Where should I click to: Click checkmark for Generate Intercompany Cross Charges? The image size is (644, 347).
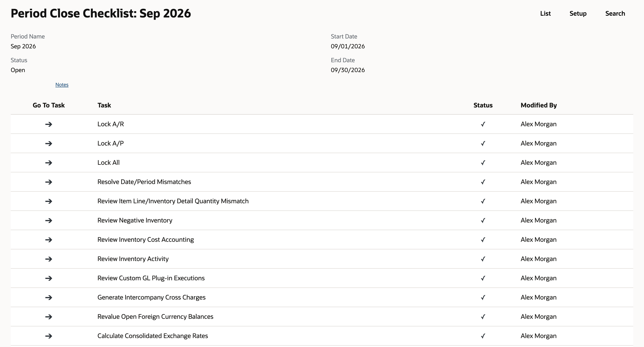click(x=483, y=298)
